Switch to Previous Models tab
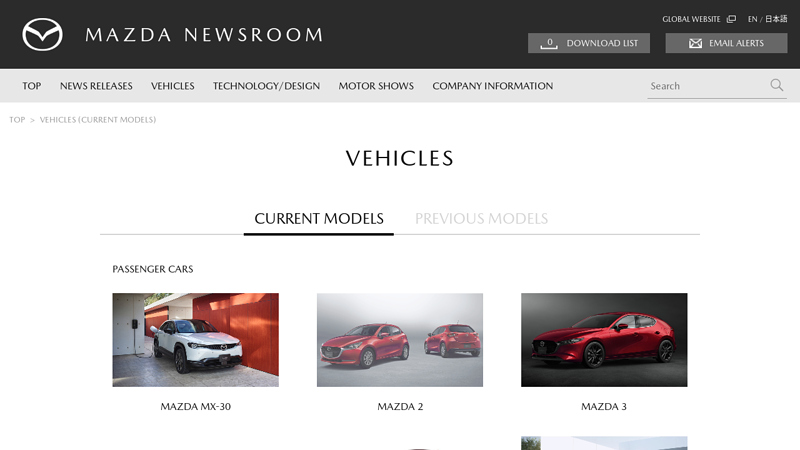800x450 pixels. (481, 219)
